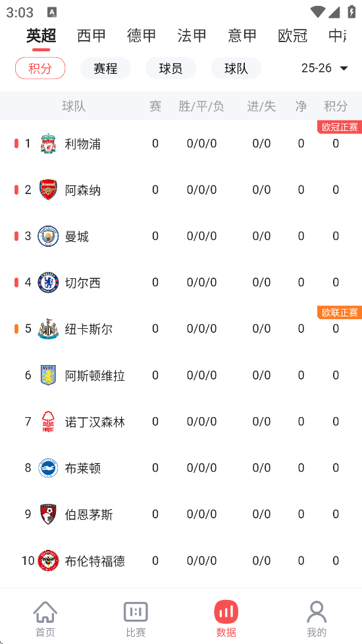The height and width of the screenshot is (644, 362).
Task: Tap the Chelsea club crest
Action: [x=48, y=283]
